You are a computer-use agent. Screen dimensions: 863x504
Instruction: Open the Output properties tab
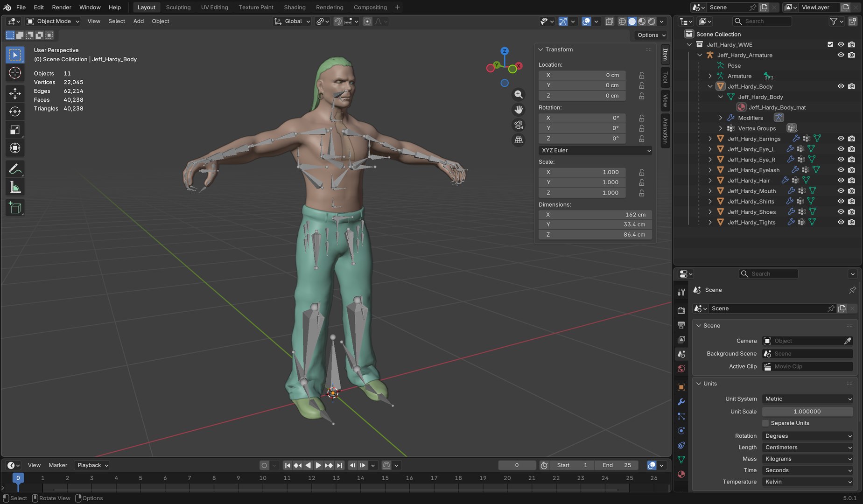point(681,325)
